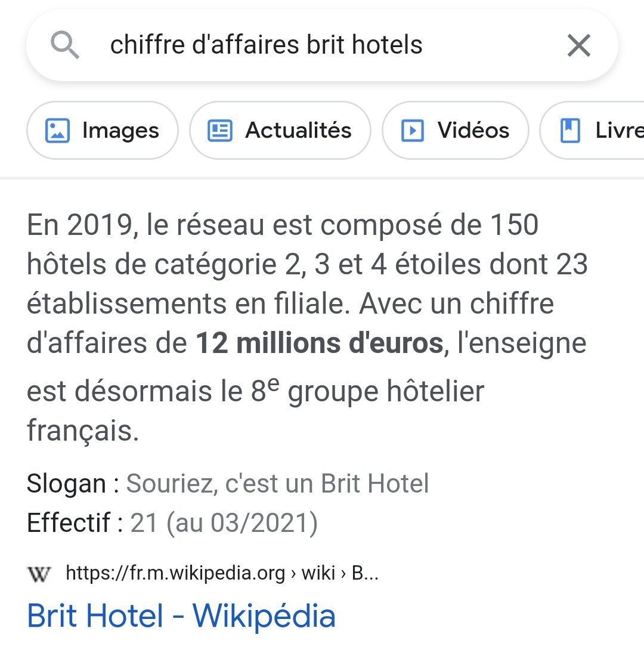Click the "Effectif" label
The height and width of the screenshot is (647, 644).
click(69, 523)
